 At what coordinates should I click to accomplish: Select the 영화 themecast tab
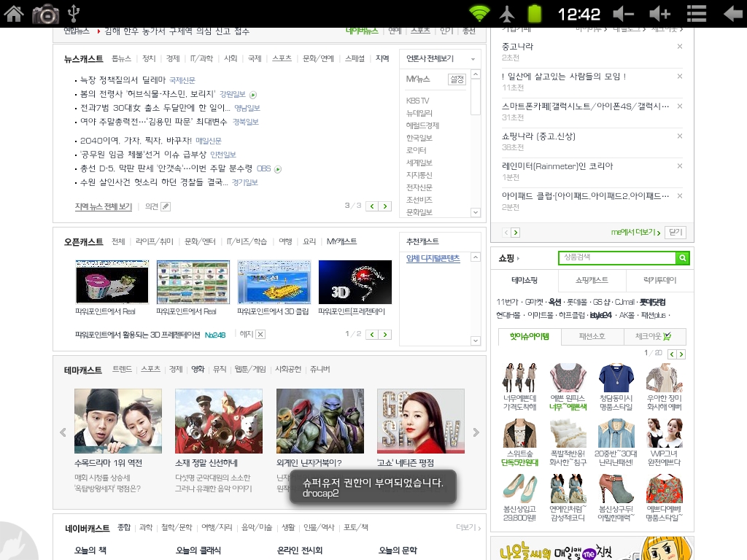click(198, 369)
